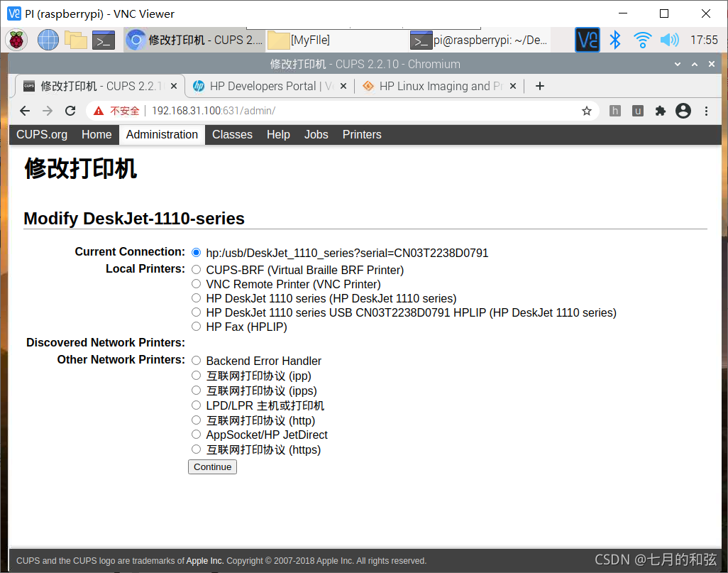Open the Extensions puzzle icon
This screenshot has width=728, height=573.
click(660, 111)
